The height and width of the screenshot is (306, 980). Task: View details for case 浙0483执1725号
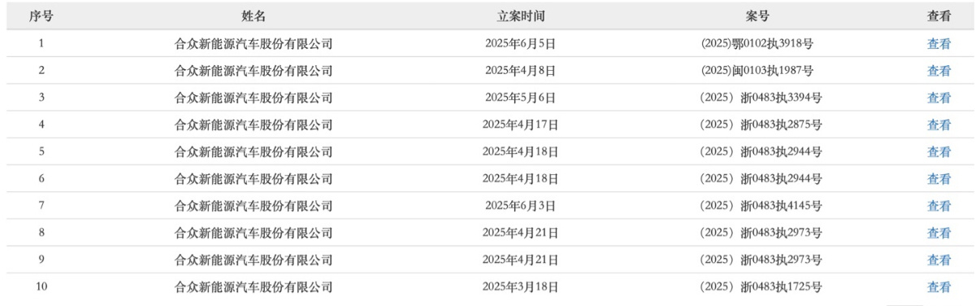click(x=939, y=286)
